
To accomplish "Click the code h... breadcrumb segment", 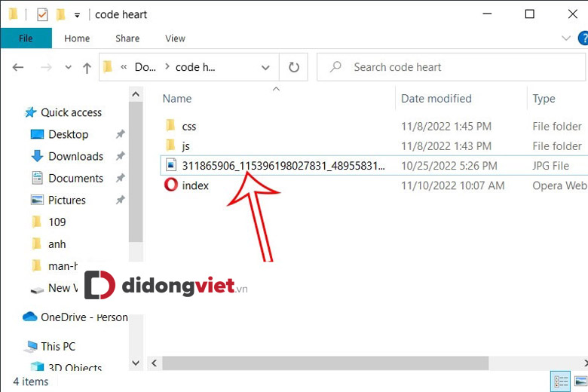I will [x=195, y=67].
